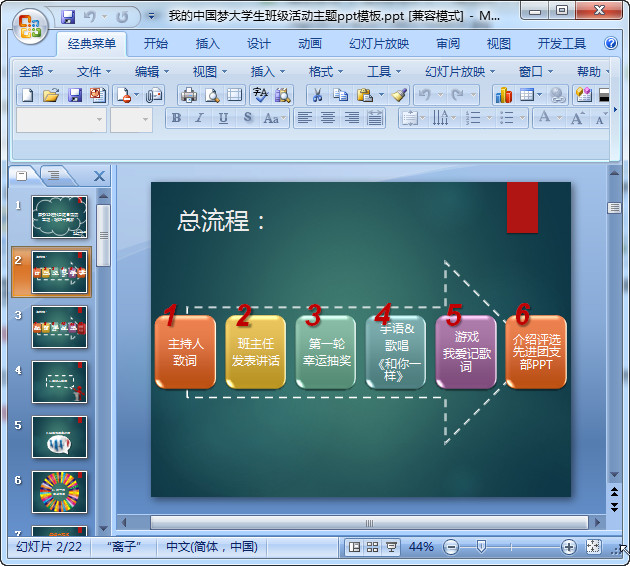Switch to Slide Sorter view
Screen dimensions: 630x566
click(x=372, y=547)
